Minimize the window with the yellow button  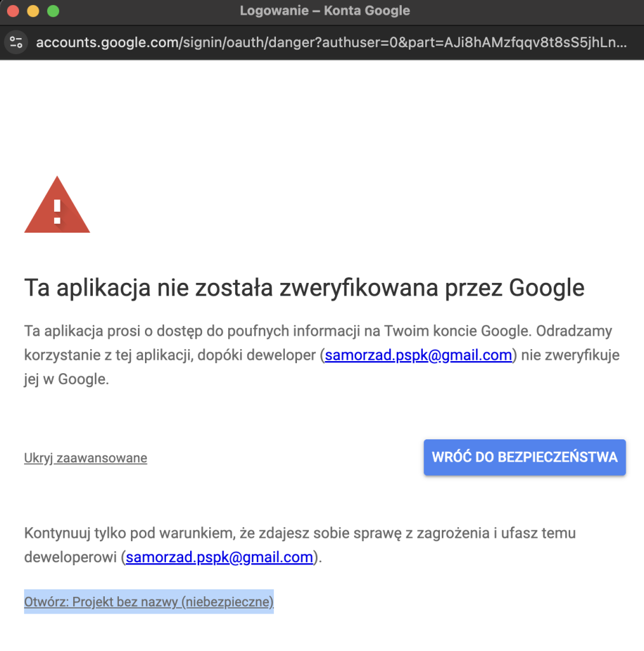coord(33,11)
